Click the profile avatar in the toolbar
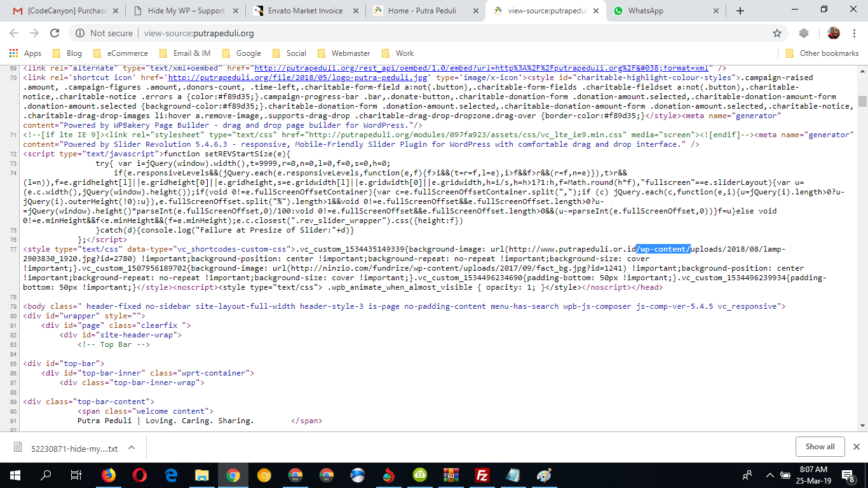The image size is (868, 488). pos(834,33)
